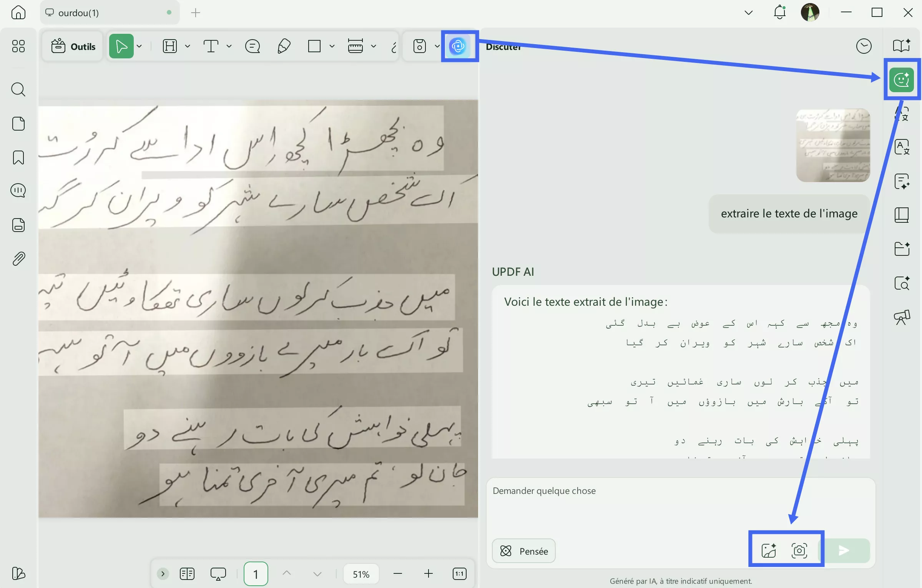Image resolution: width=922 pixels, height=588 pixels.
Task: Open the Outils tools menu
Action: [73, 46]
